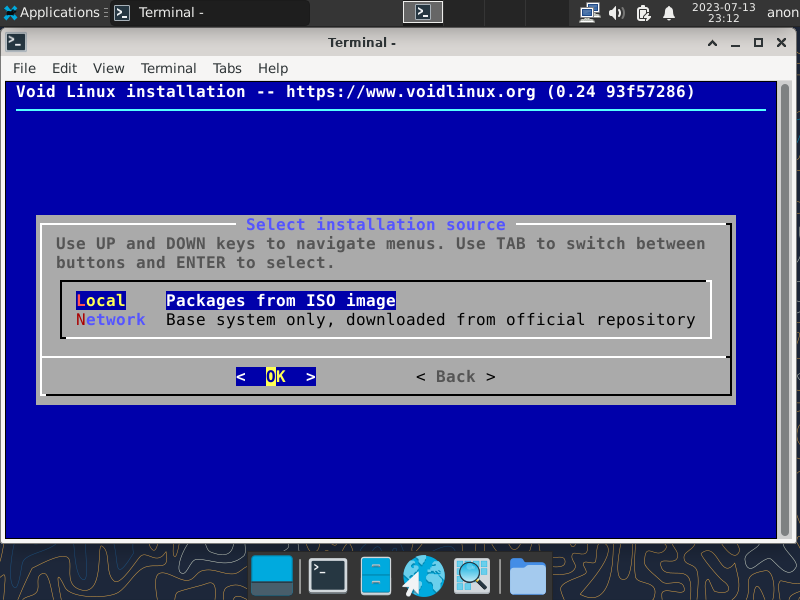
Task: Go back with the Back button
Action: pyautogui.click(x=456, y=377)
